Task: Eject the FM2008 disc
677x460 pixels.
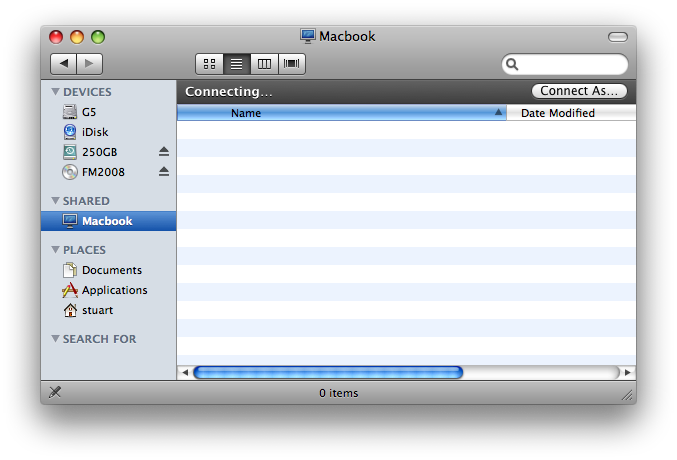Action: [x=164, y=172]
